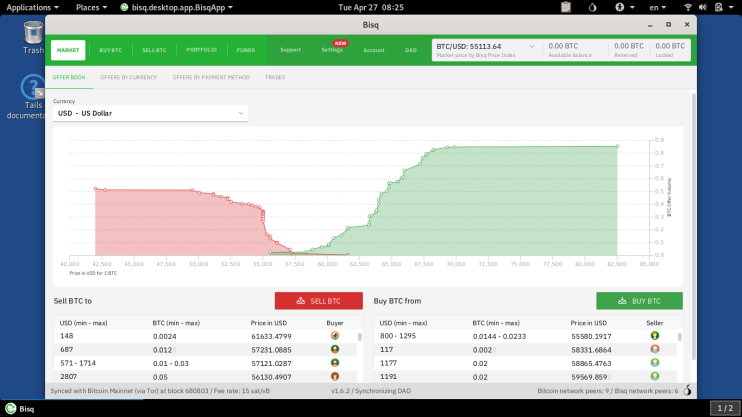Select the Offer Book sub-tab
The height and width of the screenshot is (417, 742).
point(69,77)
